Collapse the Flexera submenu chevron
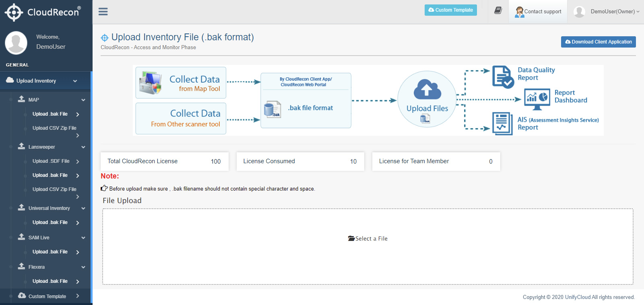The image size is (644, 305). [x=83, y=267]
